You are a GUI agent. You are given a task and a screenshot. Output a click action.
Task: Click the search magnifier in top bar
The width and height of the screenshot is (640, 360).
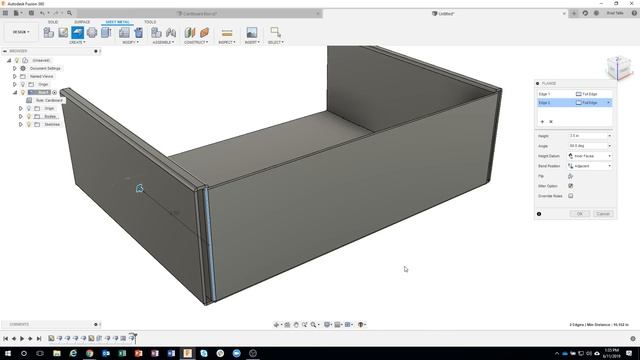[69, 13]
